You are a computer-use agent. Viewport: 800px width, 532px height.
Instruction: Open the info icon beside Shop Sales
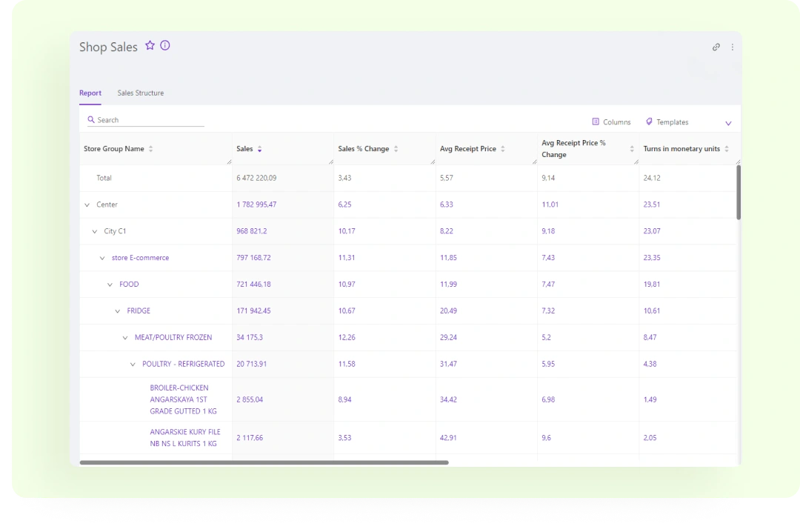pos(164,45)
